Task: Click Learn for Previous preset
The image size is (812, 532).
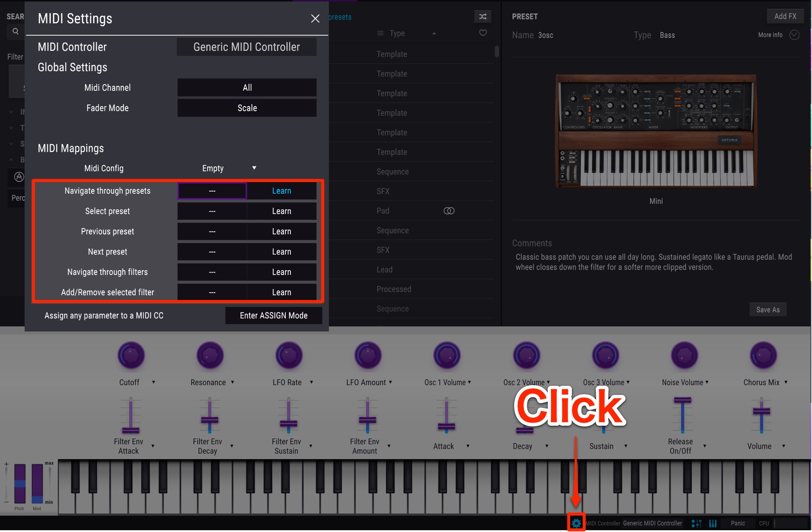Action: [x=281, y=231]
